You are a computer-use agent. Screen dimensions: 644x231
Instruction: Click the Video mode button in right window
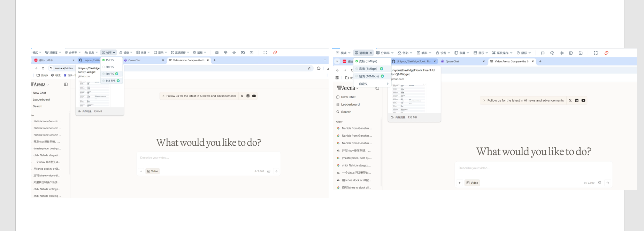472,183
